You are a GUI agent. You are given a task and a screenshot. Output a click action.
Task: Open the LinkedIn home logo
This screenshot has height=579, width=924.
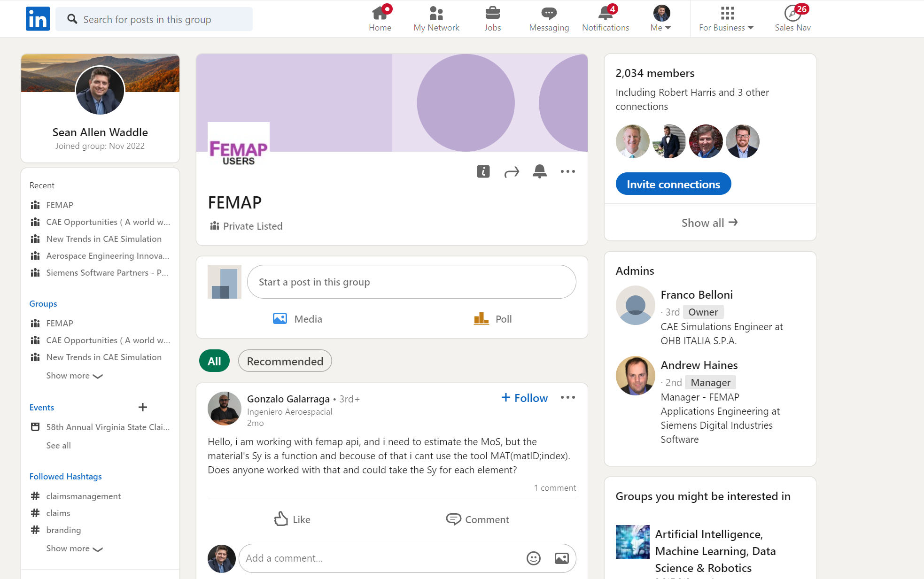coord(38,18)
